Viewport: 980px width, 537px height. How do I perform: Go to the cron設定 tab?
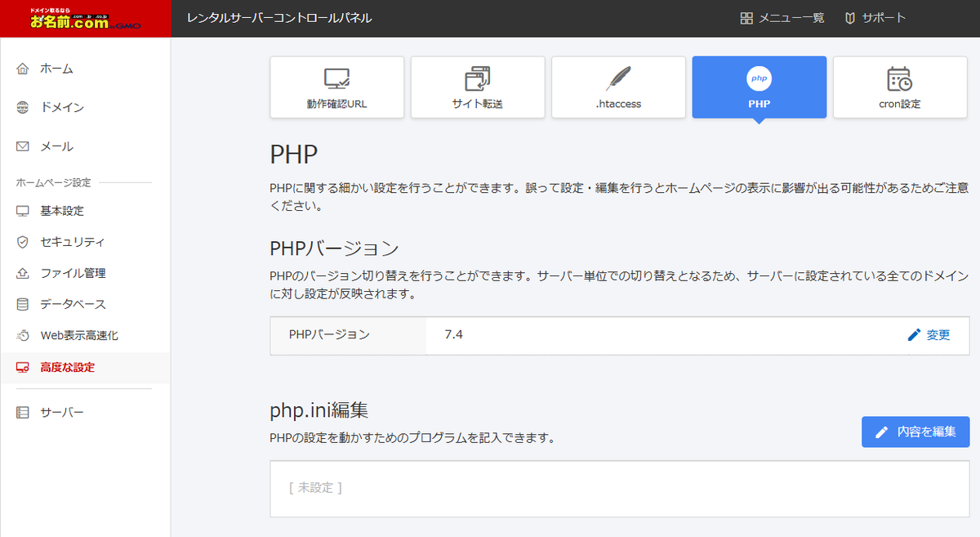[x=900, y=87]
